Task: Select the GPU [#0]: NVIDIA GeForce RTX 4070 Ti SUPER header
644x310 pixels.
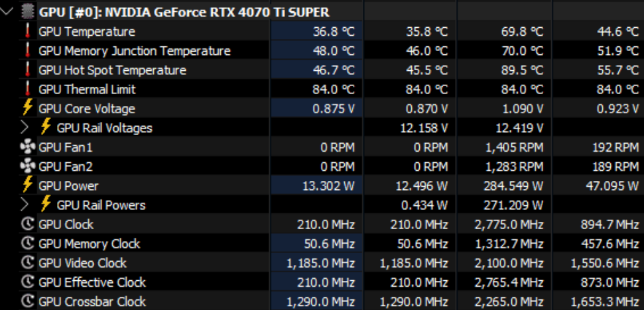Action: (184, 13)
